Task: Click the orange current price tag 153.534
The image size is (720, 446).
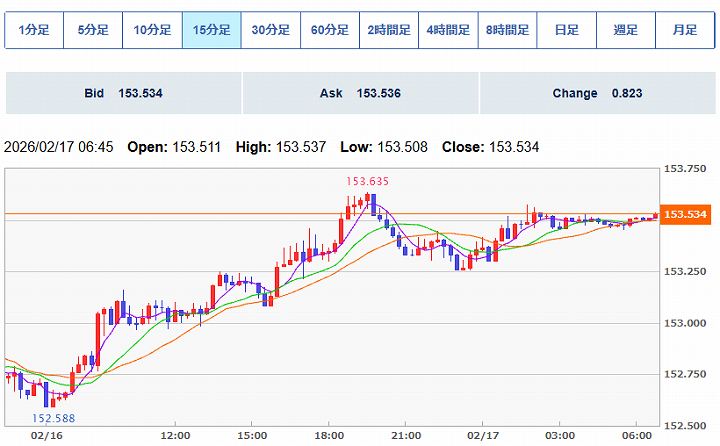Action: [x=686, y=215]
